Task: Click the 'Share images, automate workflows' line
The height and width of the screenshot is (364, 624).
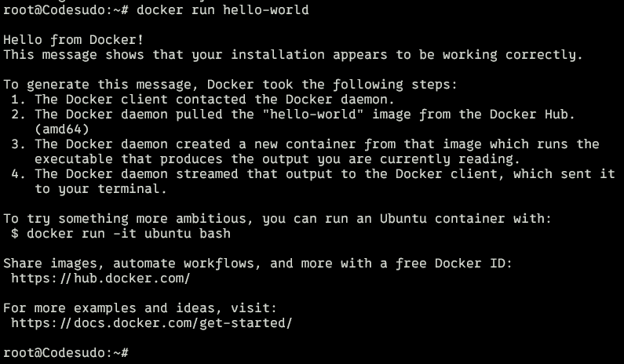Action: pos(257,264)
